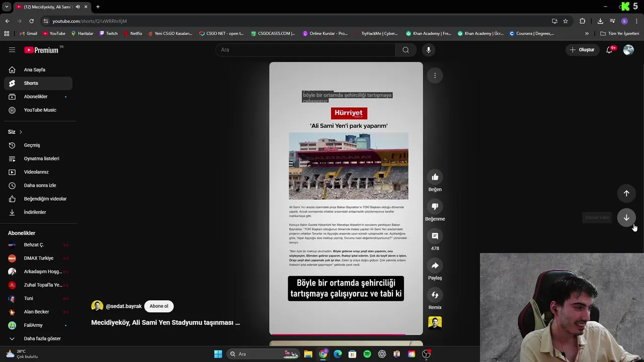
Task: Open the account avatar menu
Action: tap(628, 50)
